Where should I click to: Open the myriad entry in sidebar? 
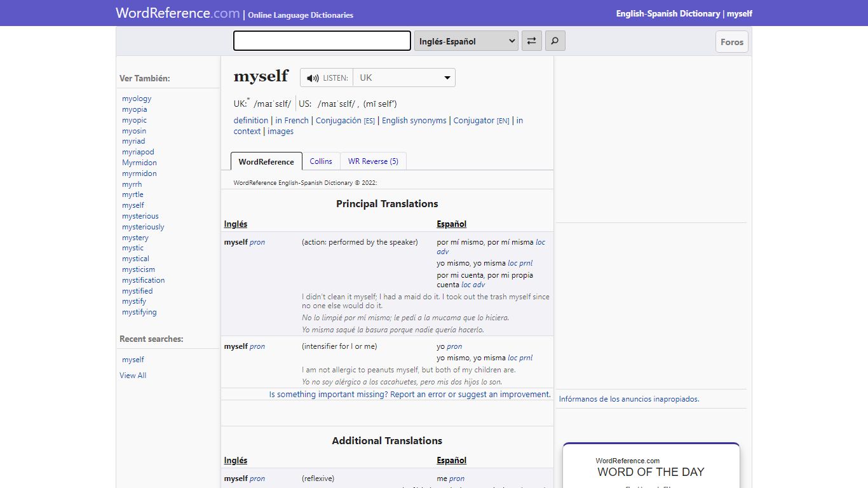133,141
